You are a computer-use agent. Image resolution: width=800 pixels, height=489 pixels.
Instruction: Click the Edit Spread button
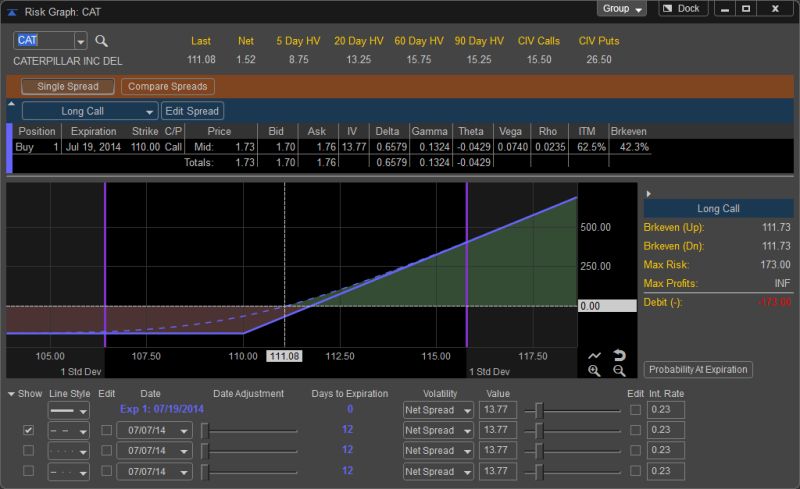coord(192,111)
